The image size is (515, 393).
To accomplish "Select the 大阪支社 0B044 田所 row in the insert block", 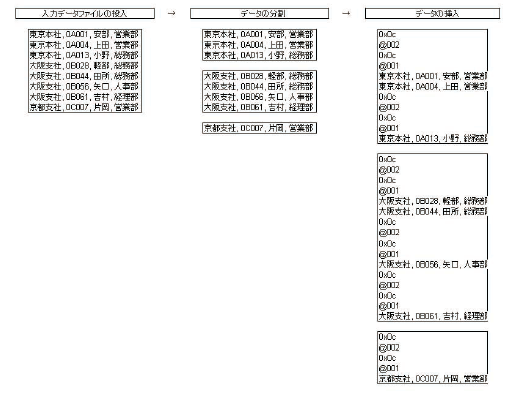I will click(x=433, y=211).
